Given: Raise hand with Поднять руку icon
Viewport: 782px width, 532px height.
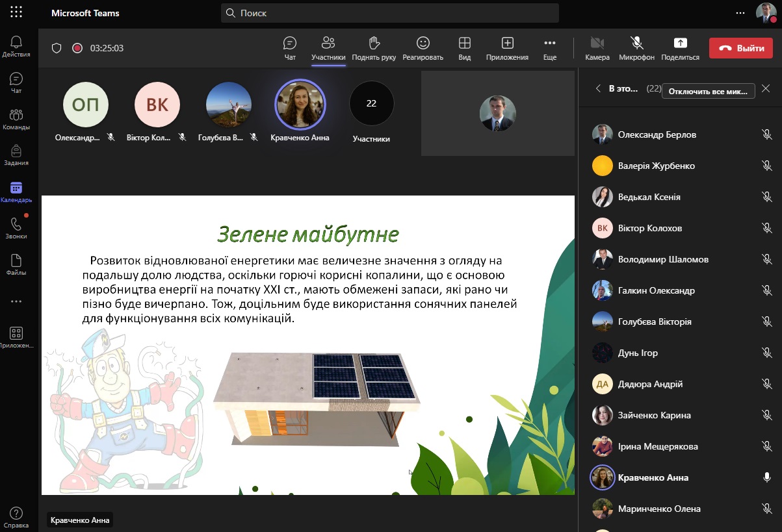Looking at the screenshot, I should [374, 49].
